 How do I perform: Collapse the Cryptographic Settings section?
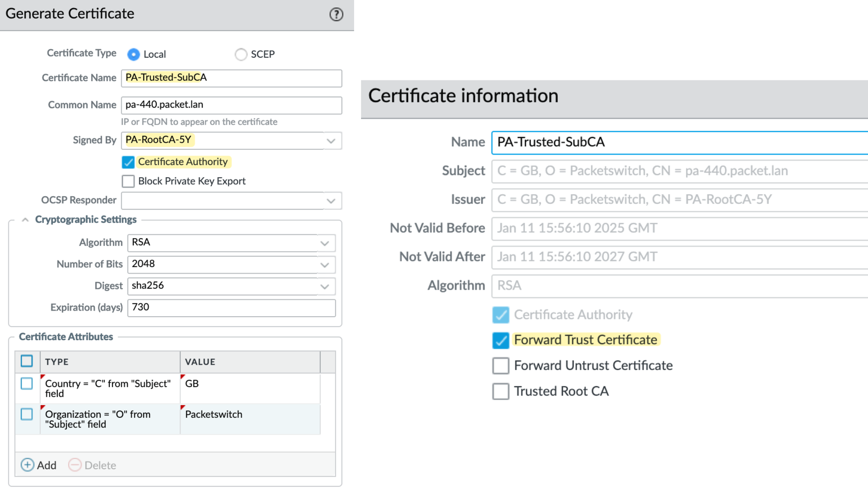[25, 220]
